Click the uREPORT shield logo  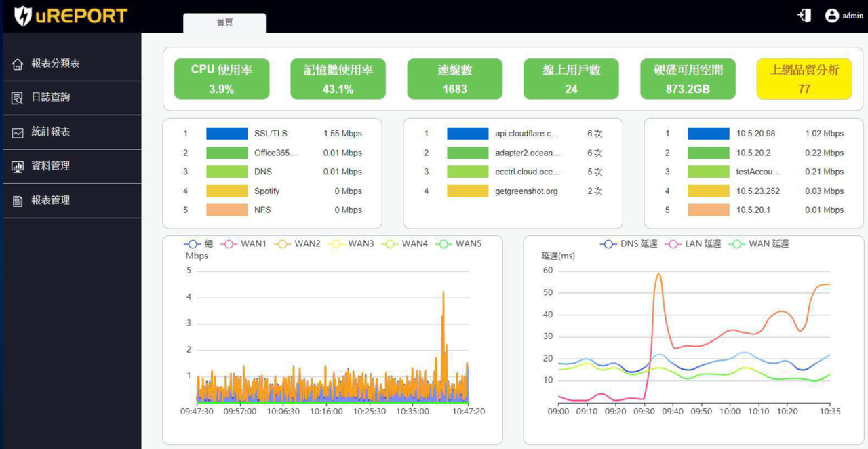tap(23, 16)
